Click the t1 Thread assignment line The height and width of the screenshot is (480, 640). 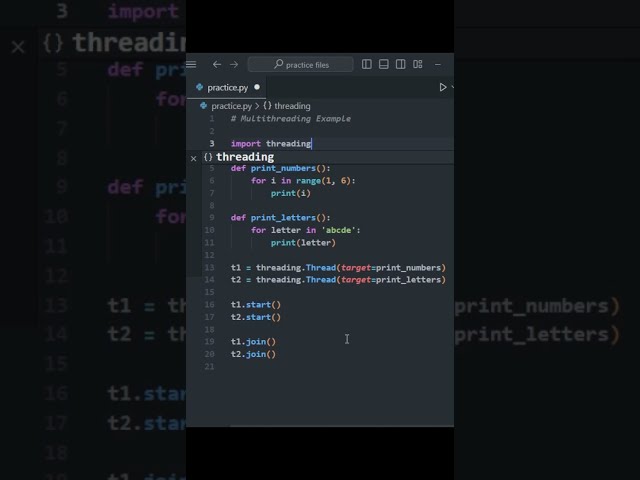point(338,268)
